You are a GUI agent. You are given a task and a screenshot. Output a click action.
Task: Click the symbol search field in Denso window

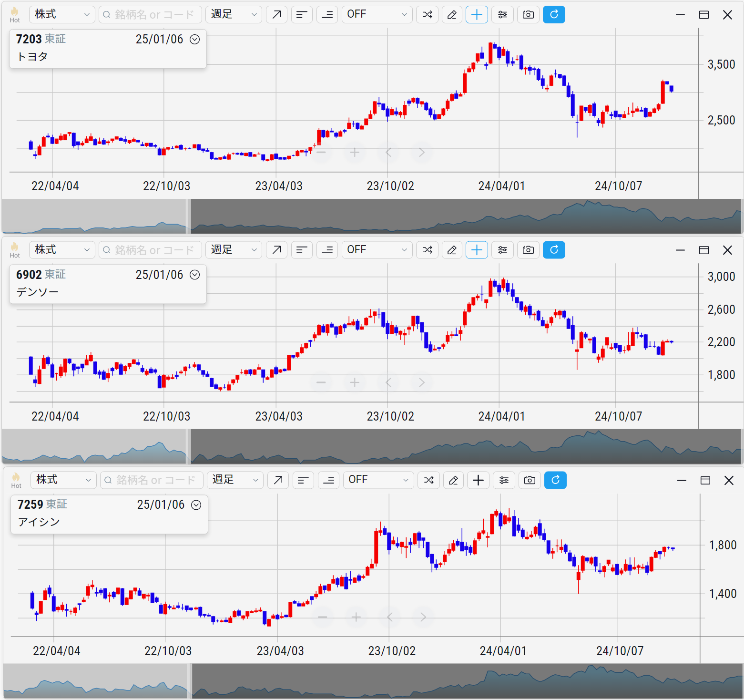click(x=150, y=249)
